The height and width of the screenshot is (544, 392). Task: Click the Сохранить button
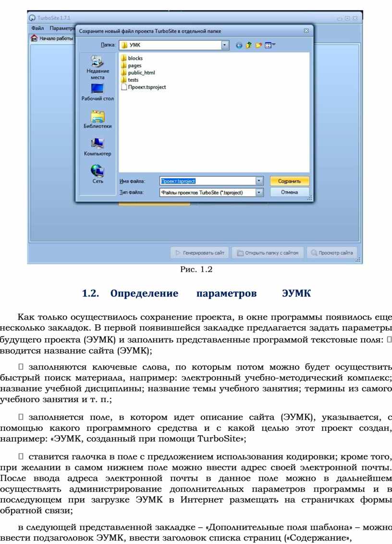tap(289, 181)
